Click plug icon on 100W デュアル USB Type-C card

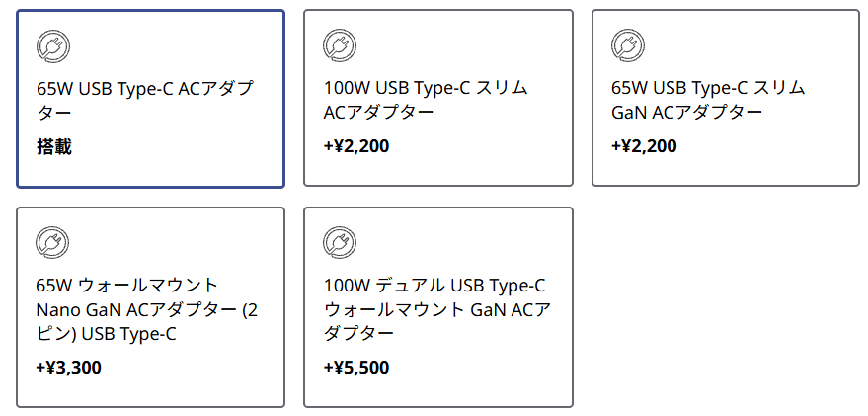pos(341,243)
